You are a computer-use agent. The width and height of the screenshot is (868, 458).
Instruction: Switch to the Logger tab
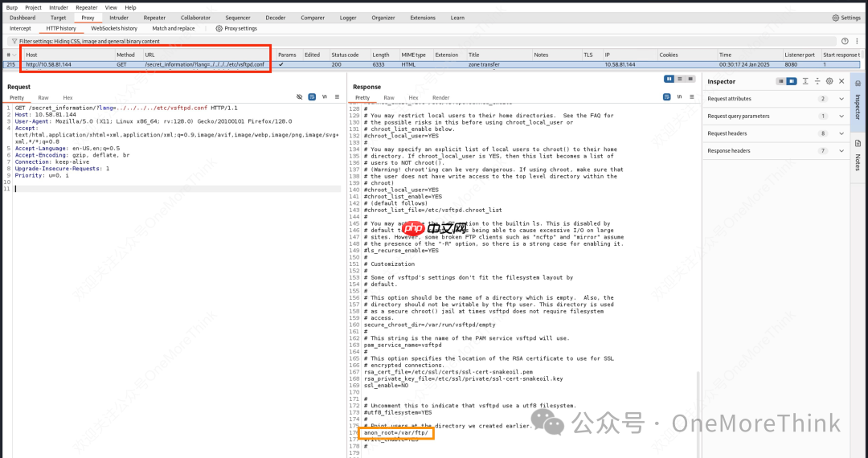(x=348, y=18)
